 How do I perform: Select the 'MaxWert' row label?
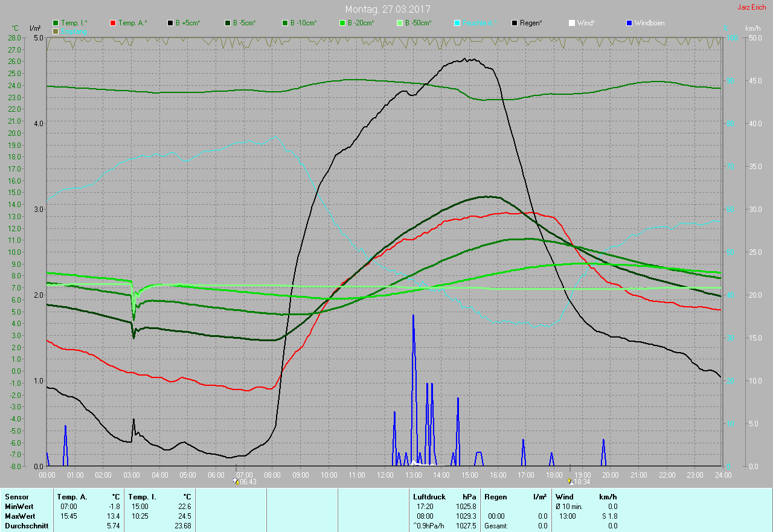click(x=20, y=516)
